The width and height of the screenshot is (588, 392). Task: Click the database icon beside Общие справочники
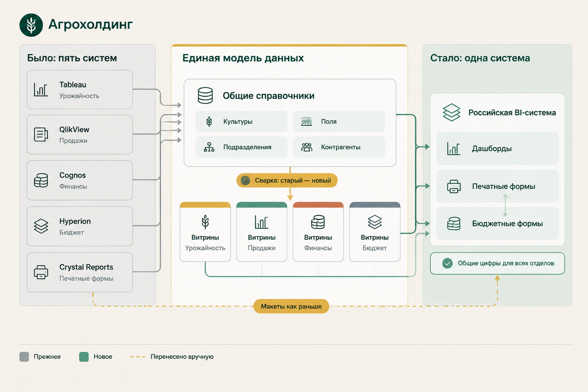point(205,96)
